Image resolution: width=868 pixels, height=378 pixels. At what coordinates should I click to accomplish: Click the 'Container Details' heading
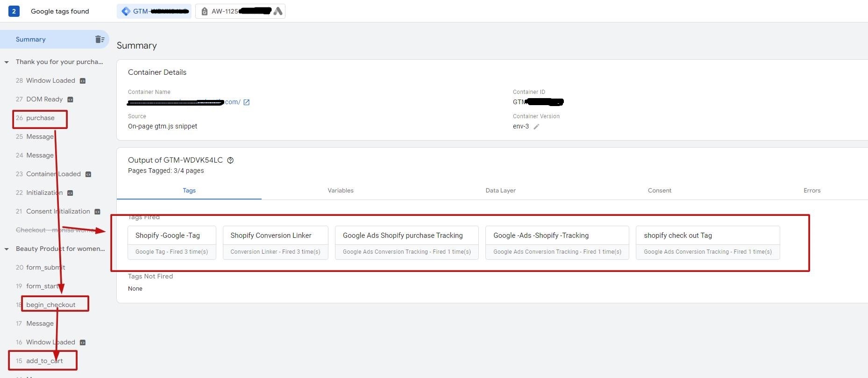[157, 72]
